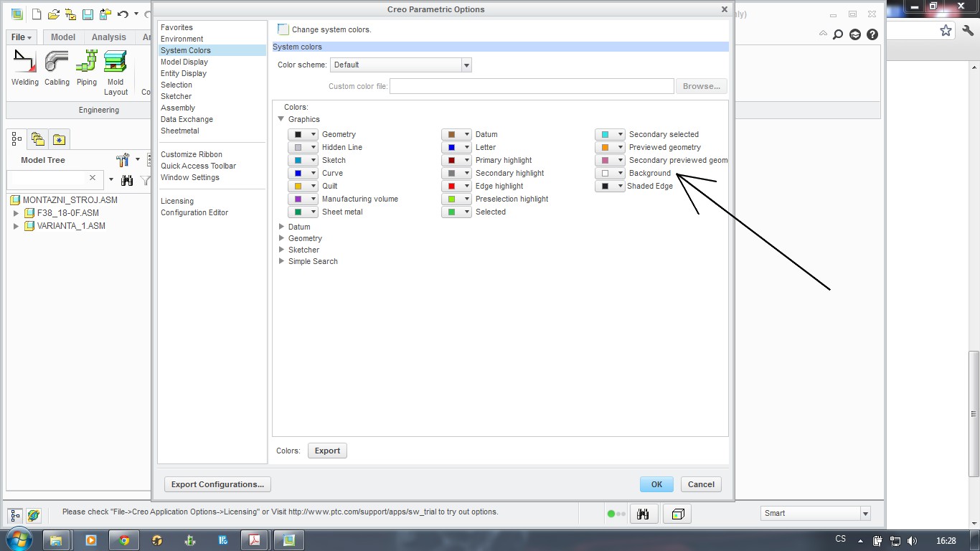Open the Edge highlight color swatch dropdown

tap(456, 186)
